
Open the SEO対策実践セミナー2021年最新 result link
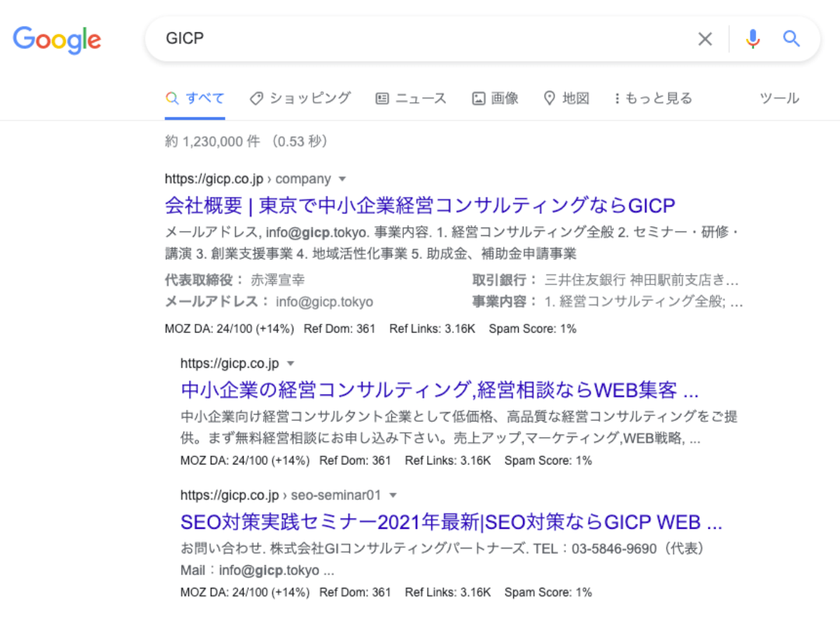pos(451,522)
